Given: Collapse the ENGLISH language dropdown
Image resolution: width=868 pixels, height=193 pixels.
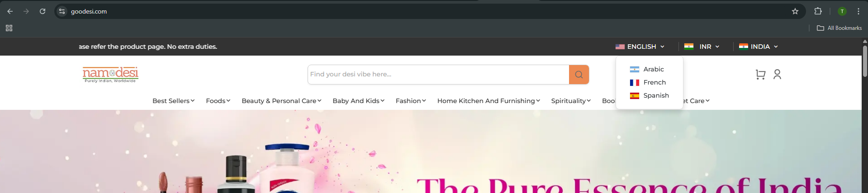Looking at the screenshot, I should tap(640, 47).
